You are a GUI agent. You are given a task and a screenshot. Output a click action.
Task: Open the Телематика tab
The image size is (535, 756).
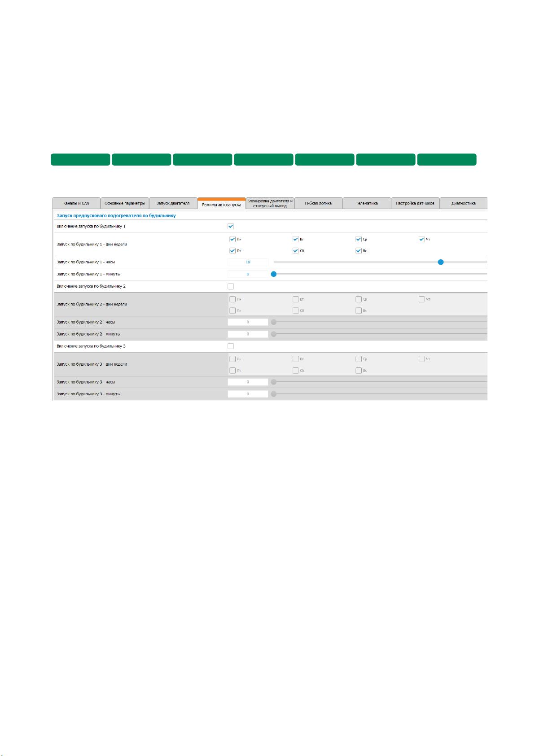coord(367,203)
